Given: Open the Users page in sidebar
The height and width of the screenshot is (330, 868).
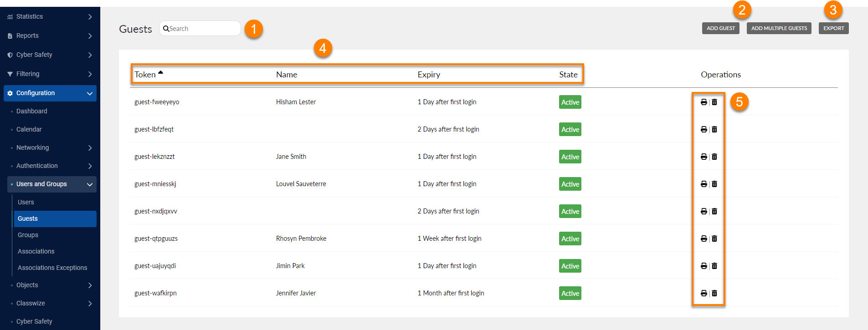Looking at the screenshot, I should click(26, 202).
